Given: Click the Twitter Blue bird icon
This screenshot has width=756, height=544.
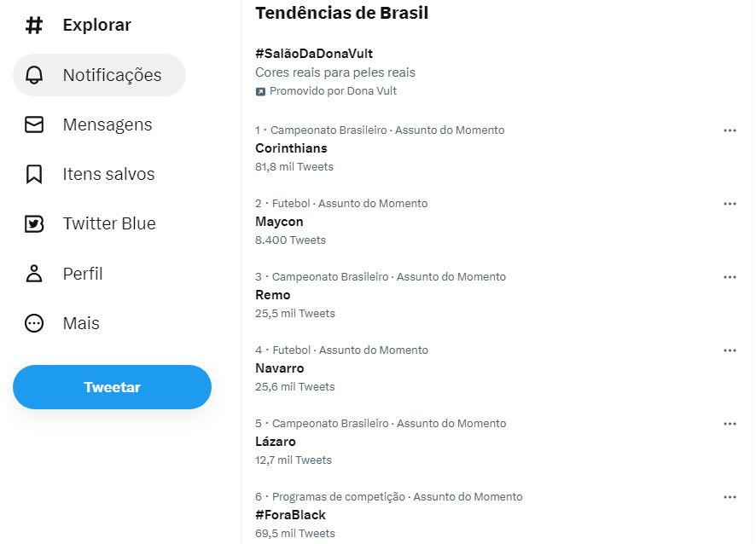Looking at the screenshot, I should tap(34, 223).
